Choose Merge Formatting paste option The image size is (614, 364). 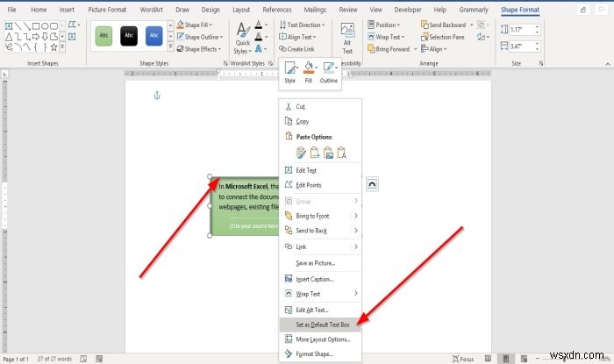pyautogui.click(x=314, y=153)
